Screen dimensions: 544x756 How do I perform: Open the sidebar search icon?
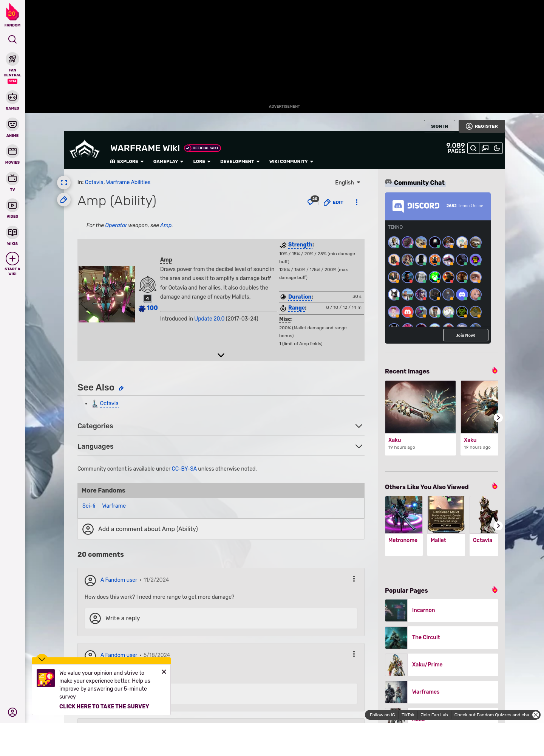tap(12, 39)
